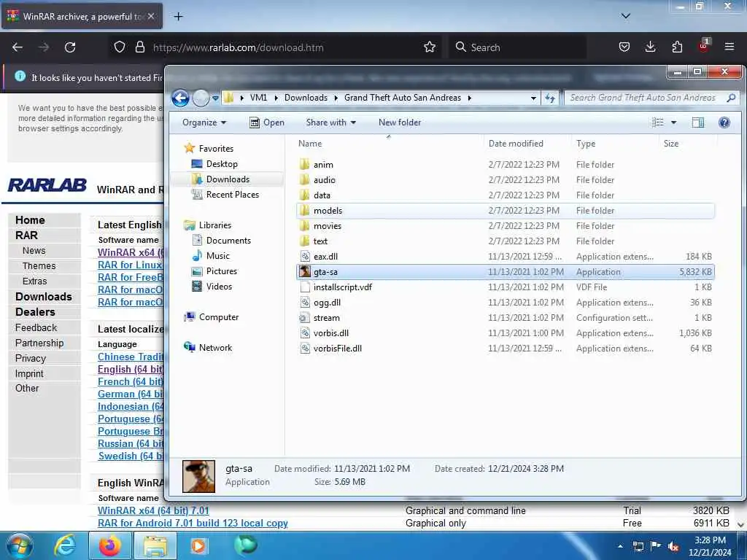
Task: Click the Explorer Back arrow button
Action: pos(181,98)
